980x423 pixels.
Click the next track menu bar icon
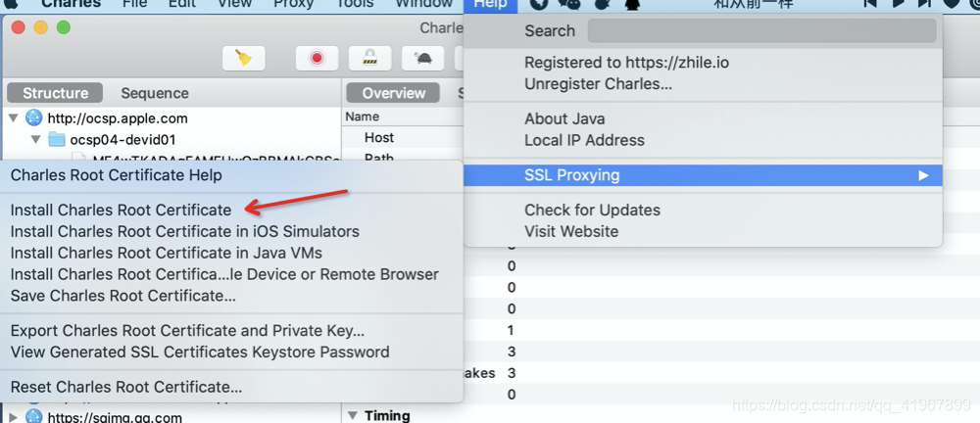point(925,4)
